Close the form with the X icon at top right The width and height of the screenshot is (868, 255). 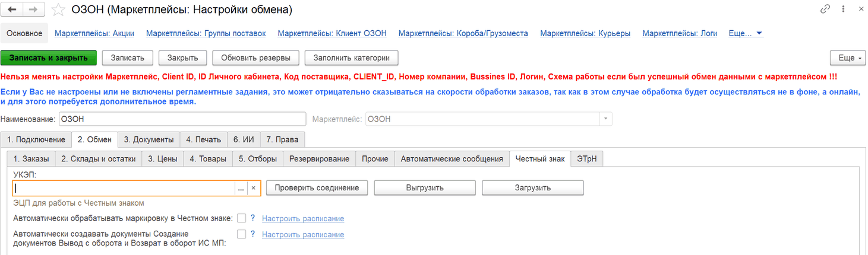[861, 9]
